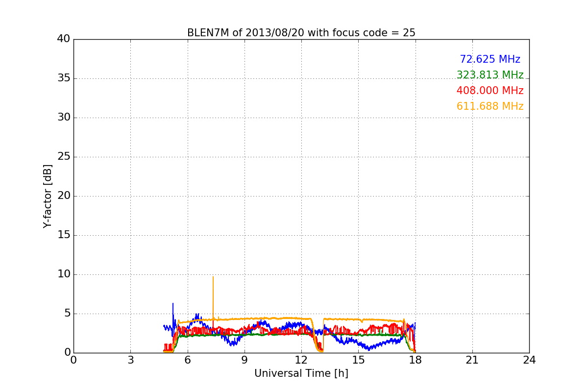Click y-axis tick label 40

pyautogui.click(x=64, y=39)
